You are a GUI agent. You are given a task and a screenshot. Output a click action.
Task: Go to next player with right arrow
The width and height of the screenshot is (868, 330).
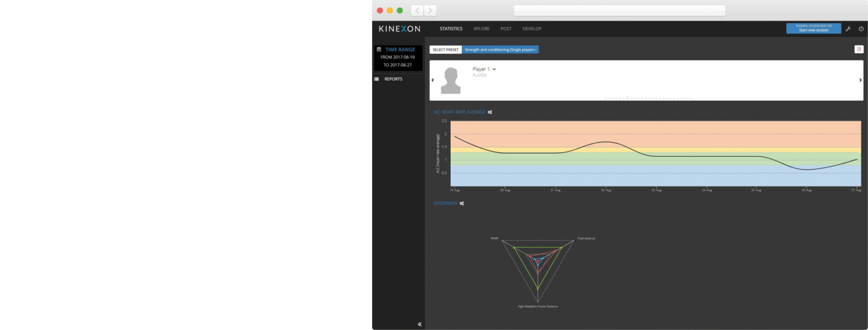860,80
